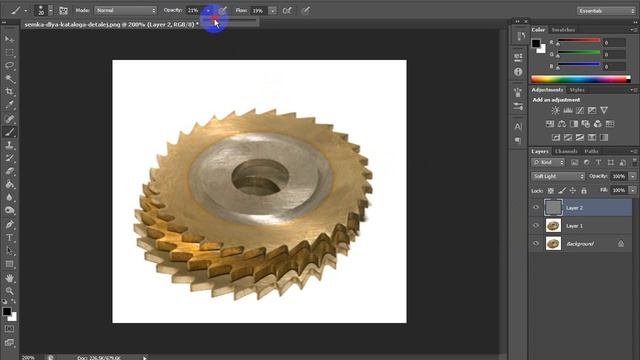
Task: Switch to the Paths tab
Action: click(591, 151)
